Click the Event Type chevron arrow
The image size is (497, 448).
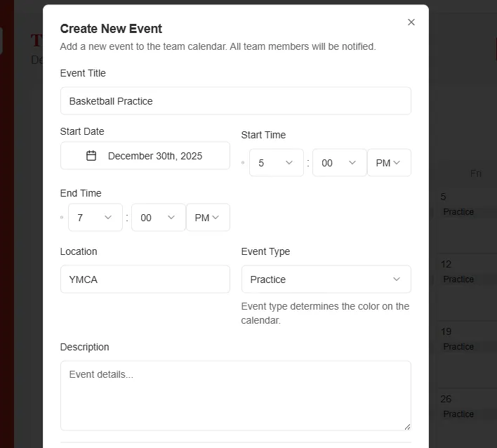click(x=397, y=279)
